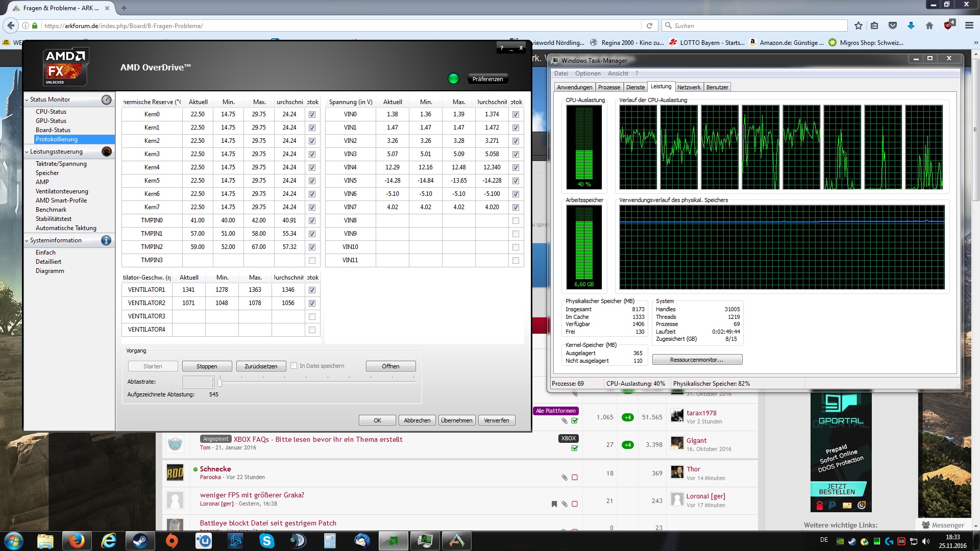Switch to Prozesse tab in Task Manager
Image resolution: width=980 pixels, height=551 pixels.
609,87
